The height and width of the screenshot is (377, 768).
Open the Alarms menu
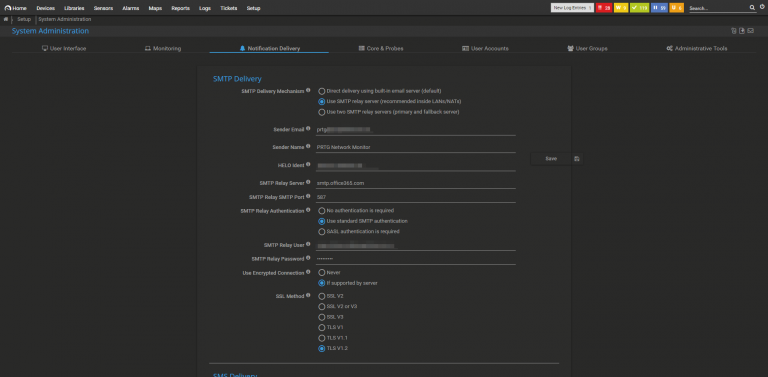point(131,8)
